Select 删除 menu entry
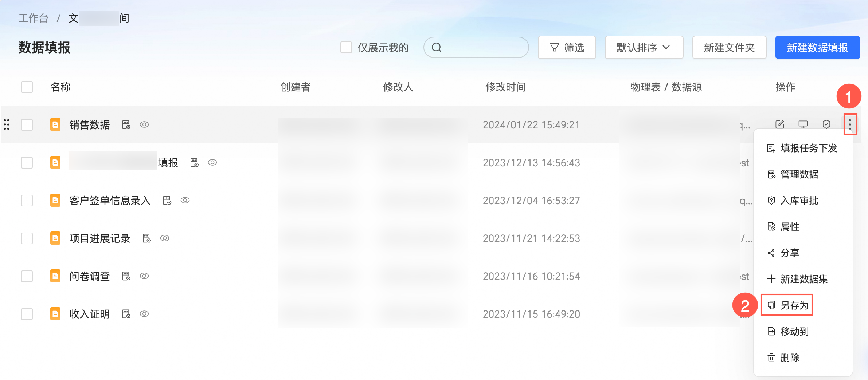 coord(802,358)
